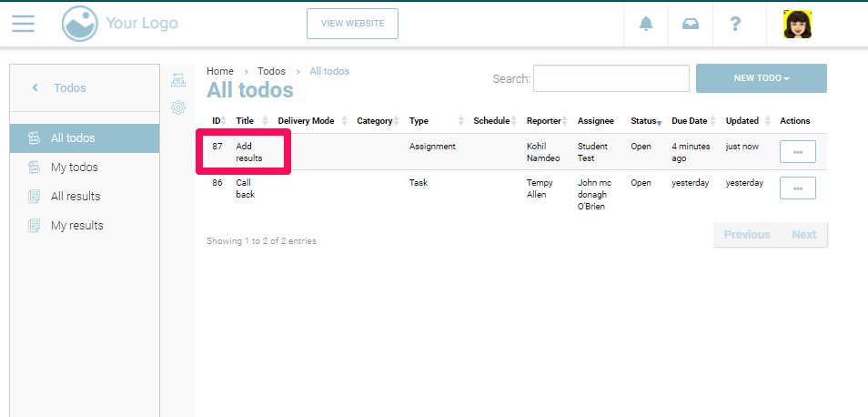Click the Home breadcrumb link
868x417 pixels.
coord(219,71)
